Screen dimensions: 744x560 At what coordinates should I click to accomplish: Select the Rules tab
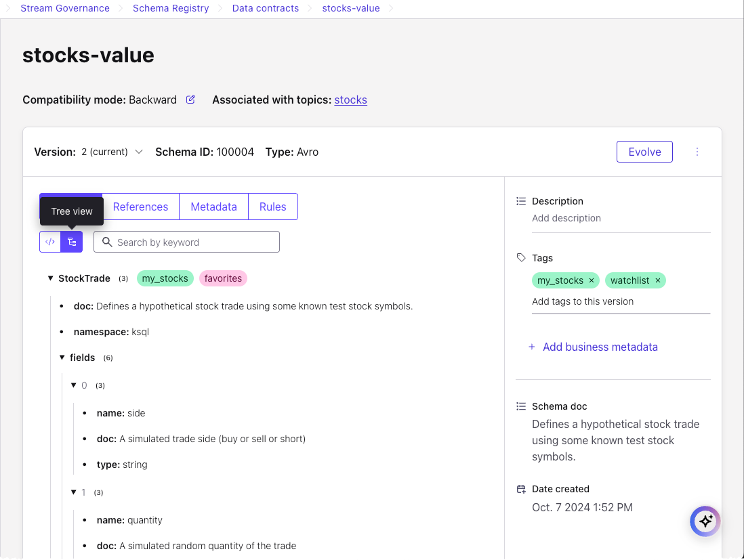[x=272, y=207]
